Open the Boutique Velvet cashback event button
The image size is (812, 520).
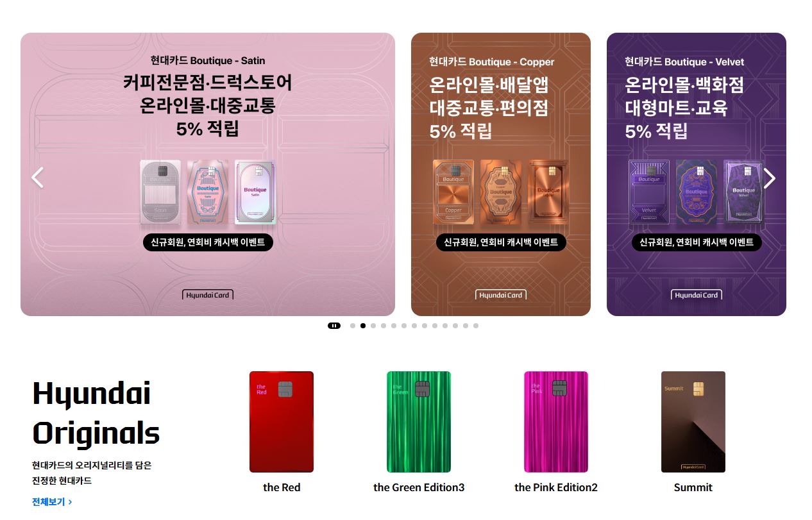coord(697,242)
